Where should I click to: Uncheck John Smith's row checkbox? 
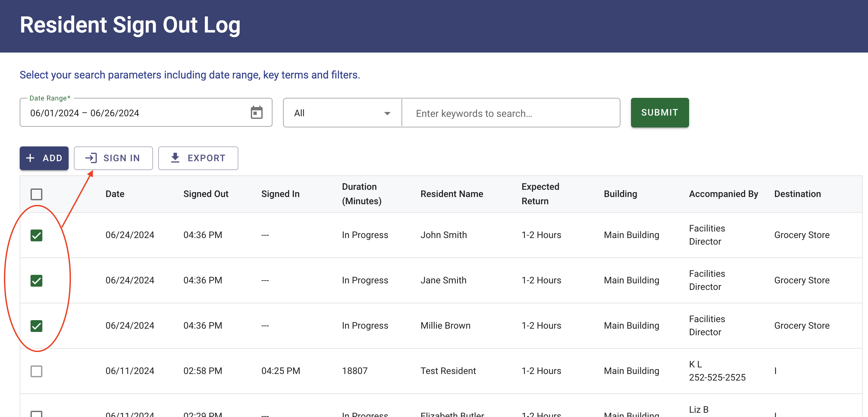tap(36, 235)
